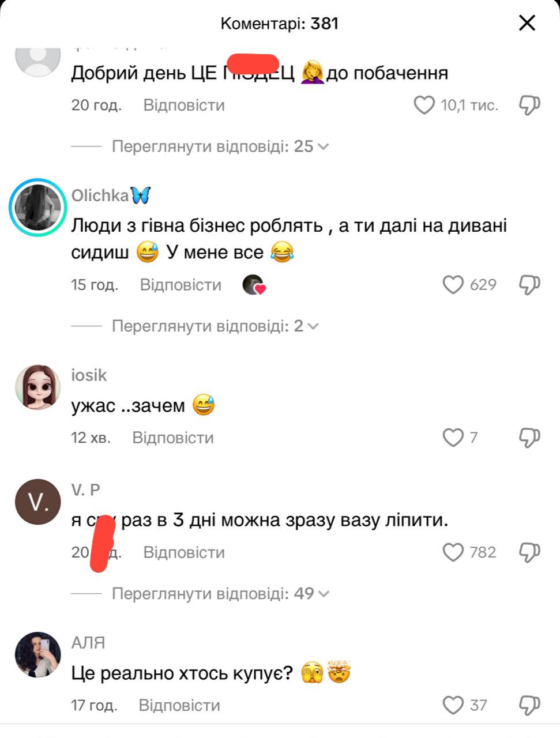Viewport: 560px width, 738px height.
Task: Dislike the top comment with 10,1 тис. likes
Action: pyautogui.click(x=529, y=106)
